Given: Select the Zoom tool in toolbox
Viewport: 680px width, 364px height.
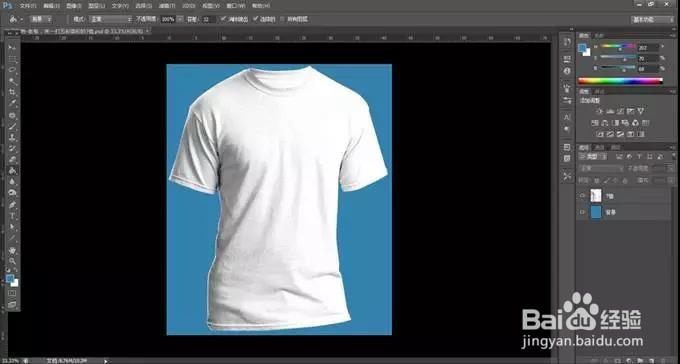Looking at the screenshot, I should (x=13, y=261).
